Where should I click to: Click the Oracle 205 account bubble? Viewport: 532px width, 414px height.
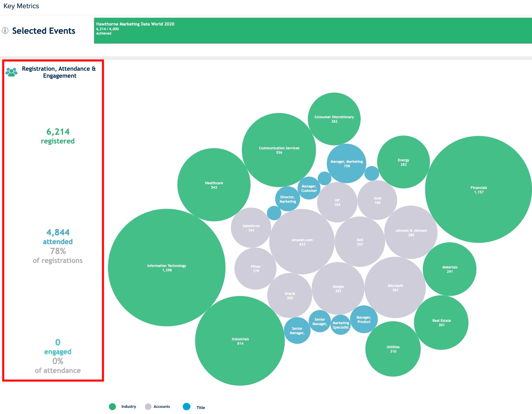(290, 295)
